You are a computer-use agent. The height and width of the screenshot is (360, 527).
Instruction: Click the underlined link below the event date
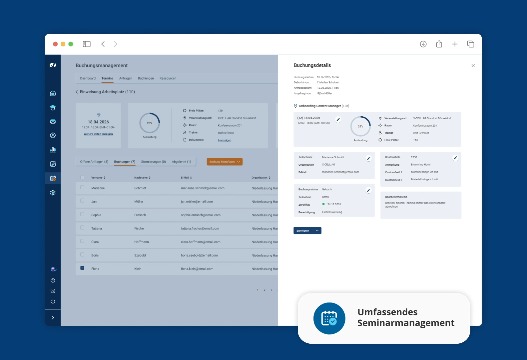[98, 134]
